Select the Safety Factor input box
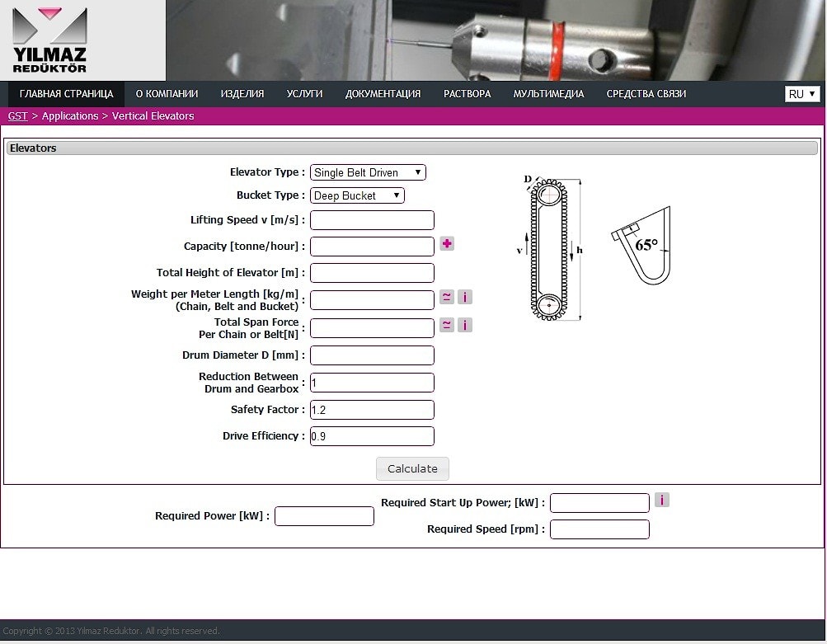The height and width of the screenshot is (644, 827). 372,410
